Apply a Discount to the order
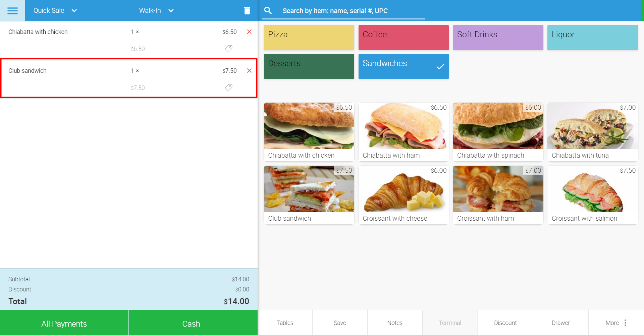Image resolution: width=644 pixels, height=335 pixels. 505,323
